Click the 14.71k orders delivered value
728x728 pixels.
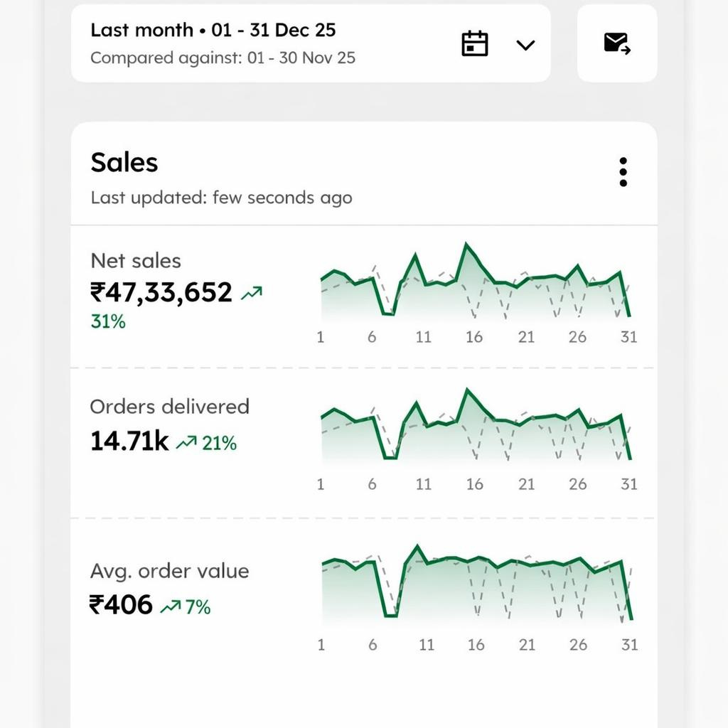pyautogui.click(x=129, y=441)
